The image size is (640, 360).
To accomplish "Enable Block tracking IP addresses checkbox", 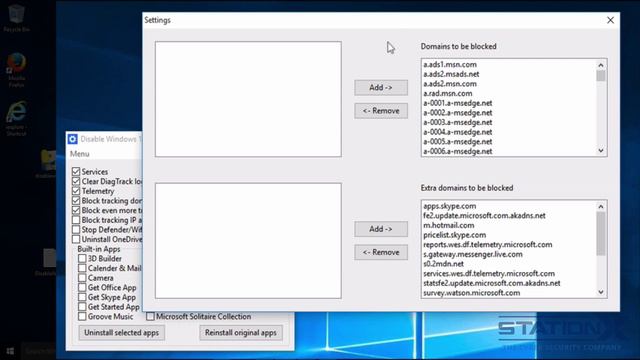I will click(x=76, y=220).
